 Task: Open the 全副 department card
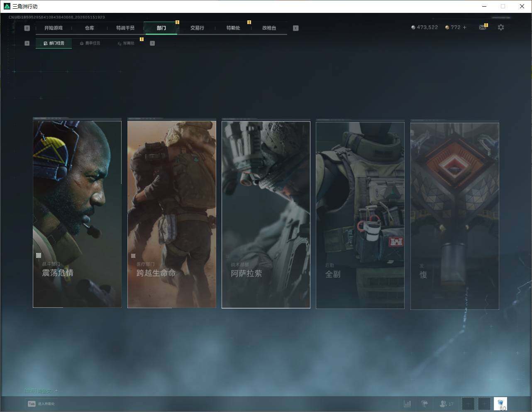click(x=360, y=215)
